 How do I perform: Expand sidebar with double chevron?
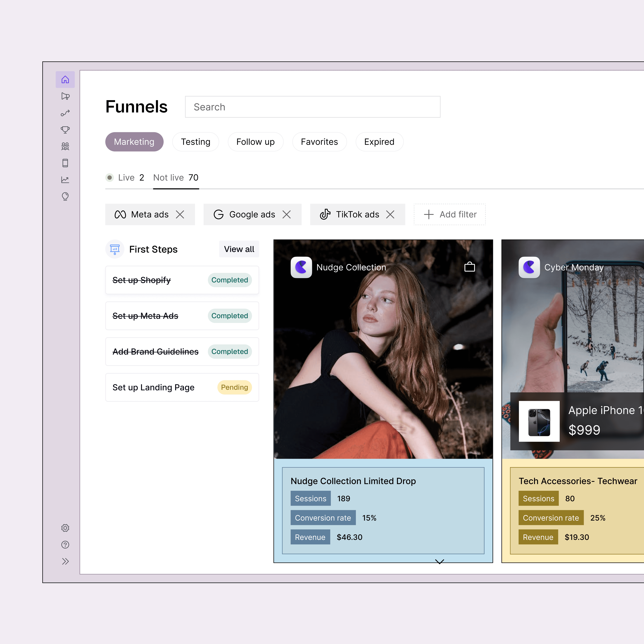click(x=65, y=561)
